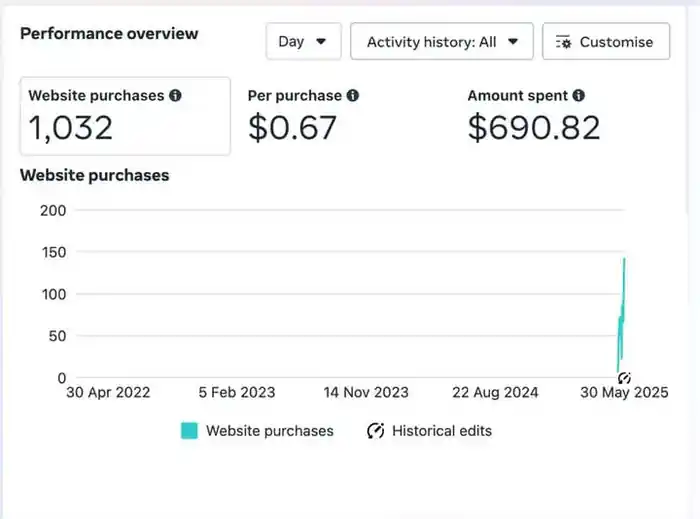Click the Website purchases chart title
The image size is (700, 519).
(95, 175)
